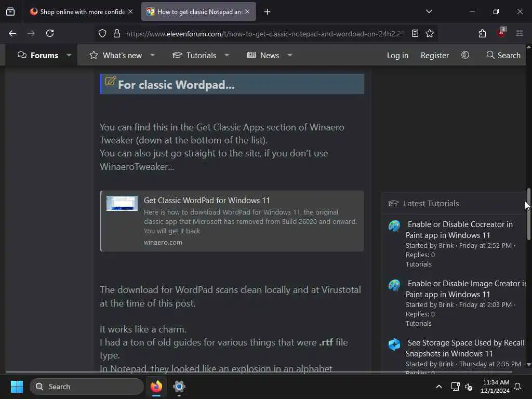Click the taskbar Search box
Viewport: 532px width, 399px height.
pos(87,387)
